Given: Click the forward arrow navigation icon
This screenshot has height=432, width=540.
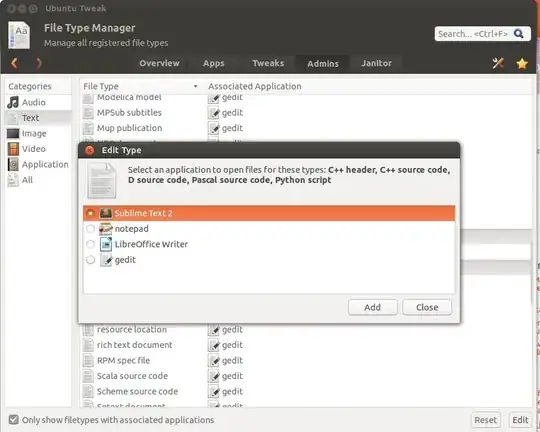Looking at the screenshot, I should tap(39, 63).
